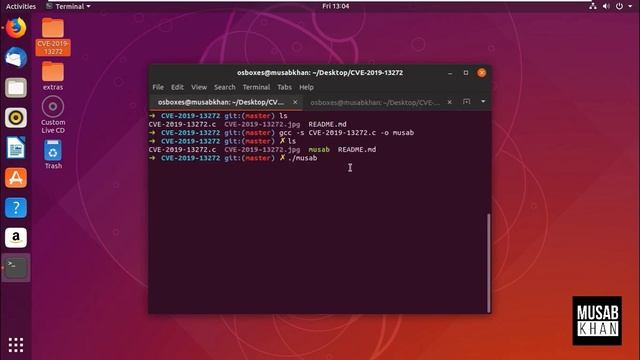The height and width of the screenshot is (360, 640).
Task: Minimize the terminal window
Action: pos(450,73)
